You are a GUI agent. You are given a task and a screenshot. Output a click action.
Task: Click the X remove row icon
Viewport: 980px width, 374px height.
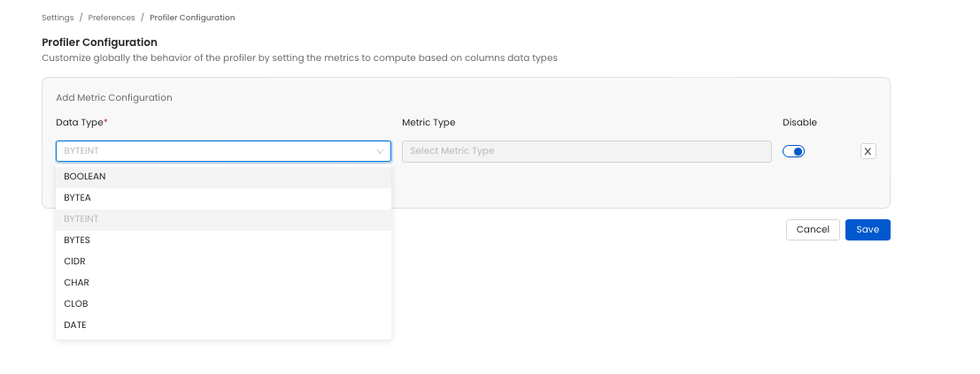pos(868,151)
